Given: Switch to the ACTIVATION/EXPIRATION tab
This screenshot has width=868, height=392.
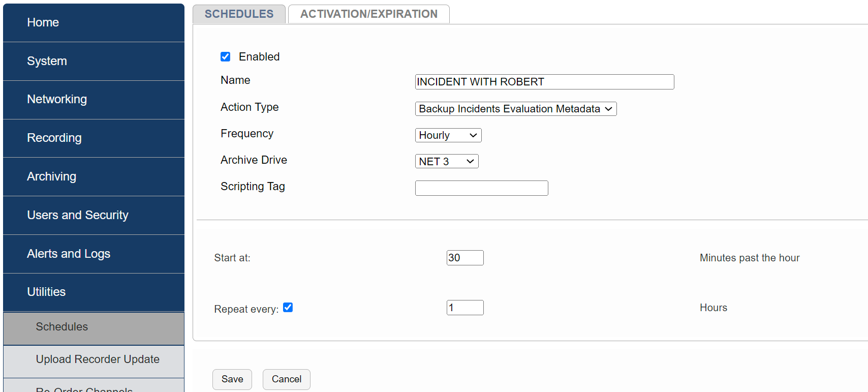Looking at the screenshot, I should (x=368, y=14).
